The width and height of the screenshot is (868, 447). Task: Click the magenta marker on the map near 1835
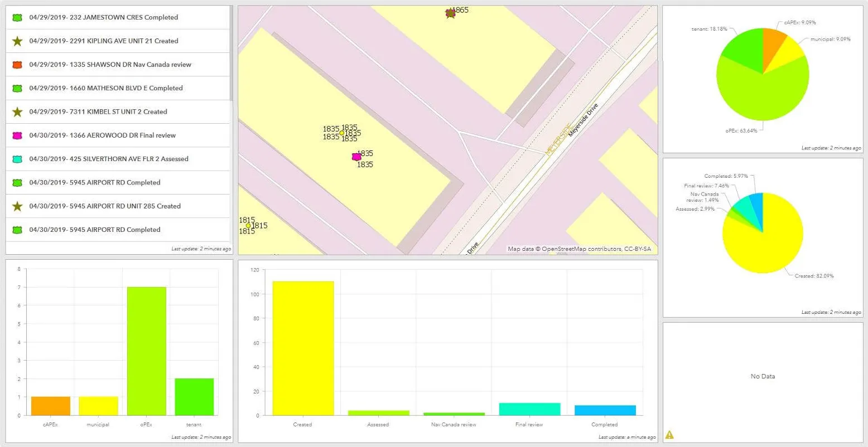[356, 157]
